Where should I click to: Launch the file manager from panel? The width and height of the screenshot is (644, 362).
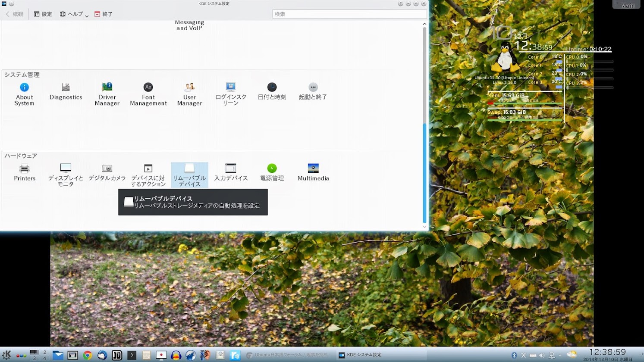[58, 355]
